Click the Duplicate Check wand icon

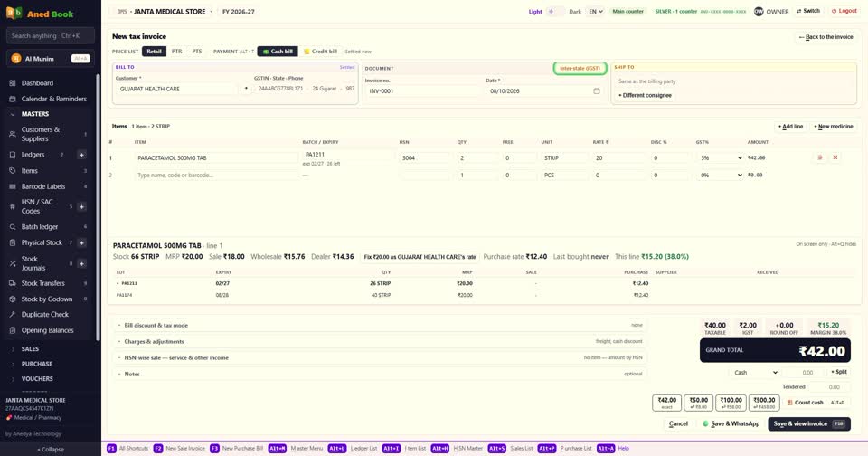tap(12, 314)
